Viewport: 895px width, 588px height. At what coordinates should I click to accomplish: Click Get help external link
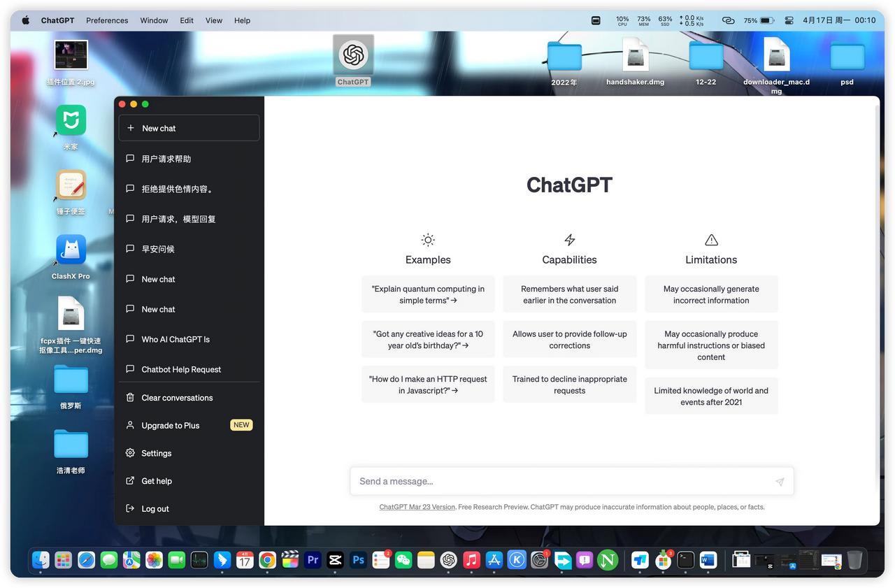[189, 481]
